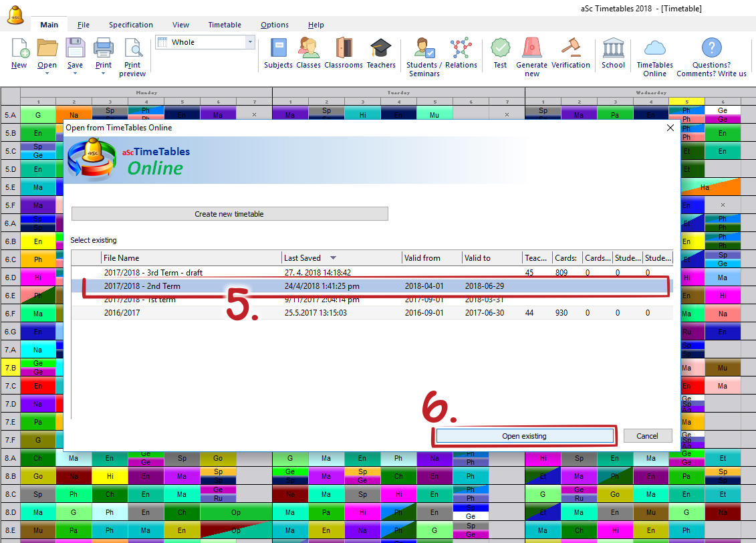Screen dimensions: 756x543
Task: Expand the Save button dropdown arrow
Action: coord(75,73)
